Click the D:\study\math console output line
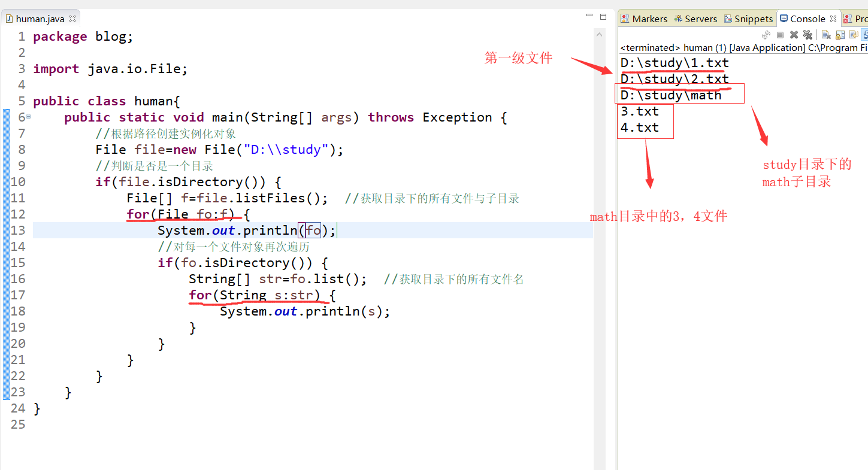 [x=671, y=95]
